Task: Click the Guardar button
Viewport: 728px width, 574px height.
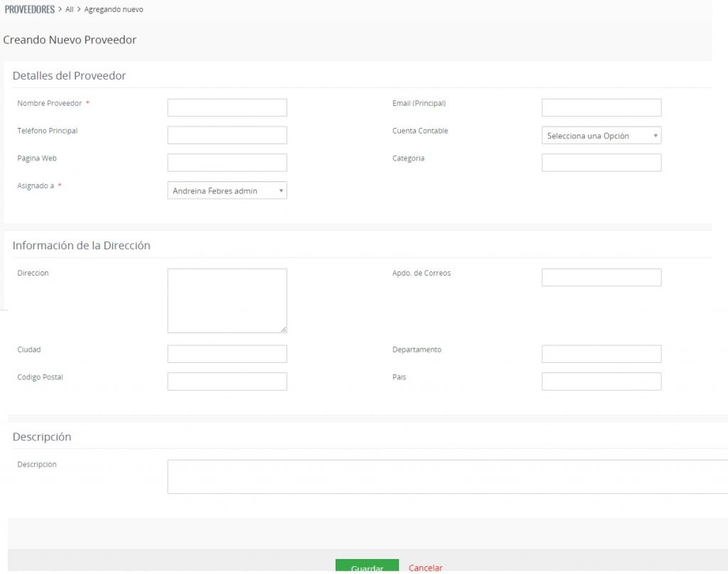Action: (367, 567)
